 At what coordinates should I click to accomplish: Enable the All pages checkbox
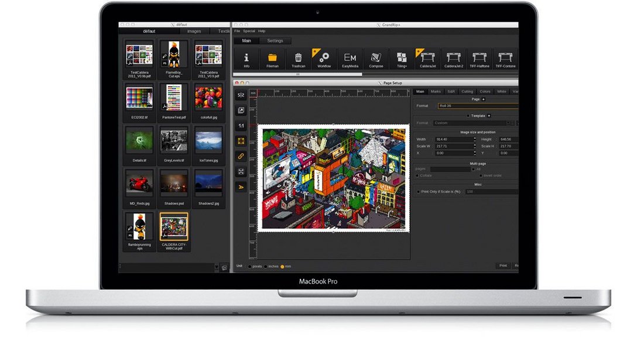473,169
